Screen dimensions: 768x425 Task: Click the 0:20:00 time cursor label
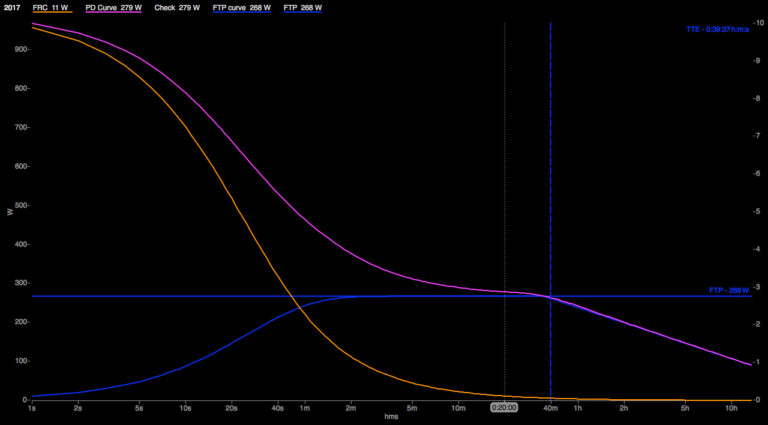coord(504,407)
